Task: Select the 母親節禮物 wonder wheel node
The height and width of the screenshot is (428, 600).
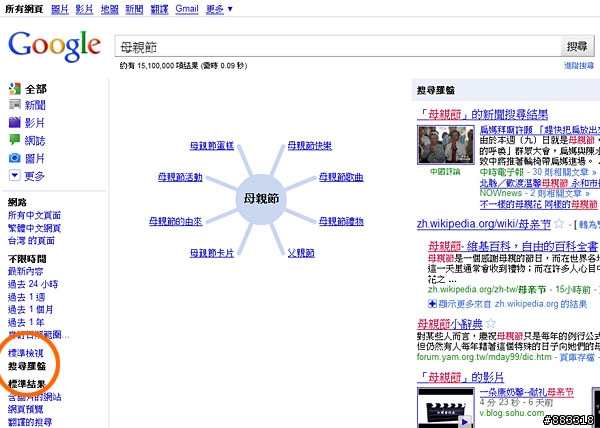Action: pyautogui.click(x=341, y=221)
